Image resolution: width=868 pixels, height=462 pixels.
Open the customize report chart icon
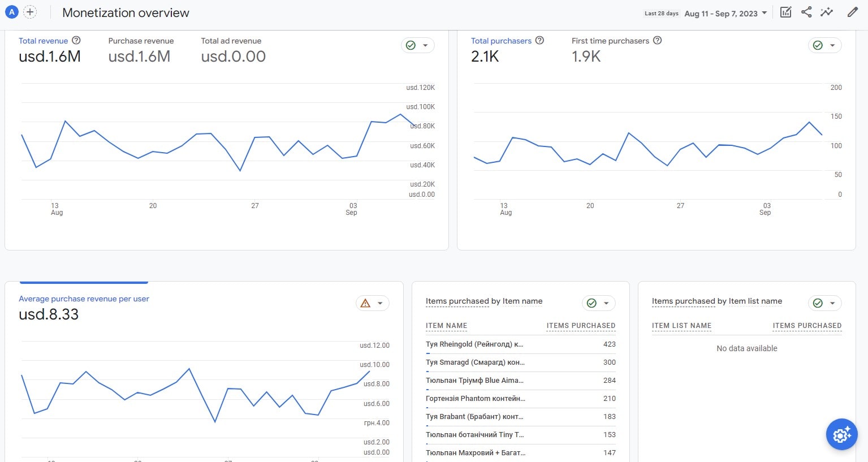pyautogui.click(x=785, y=12)
